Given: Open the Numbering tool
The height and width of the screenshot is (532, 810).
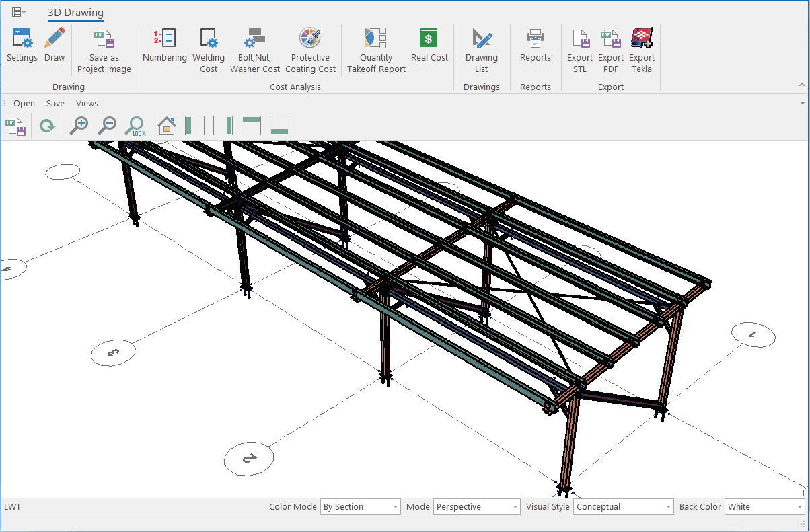Looking at the screenshot, I should click(165, 45).
